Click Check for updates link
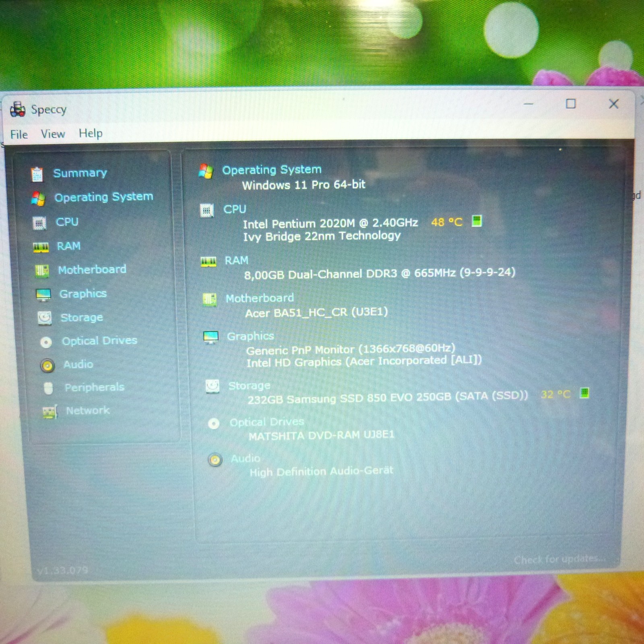The height and width of the screenshot is (644, 644). click(559, 559)
